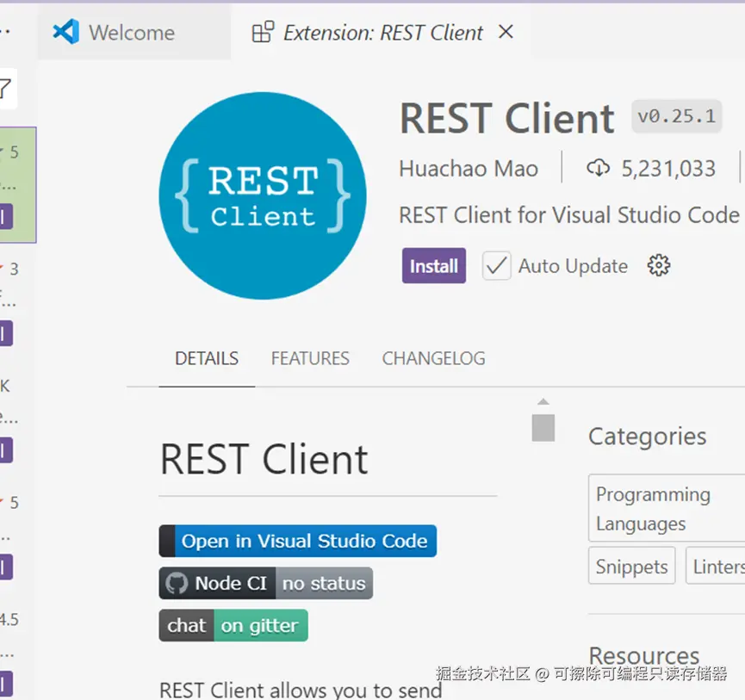Switch to the FEATURES tab

coord(310,358)
